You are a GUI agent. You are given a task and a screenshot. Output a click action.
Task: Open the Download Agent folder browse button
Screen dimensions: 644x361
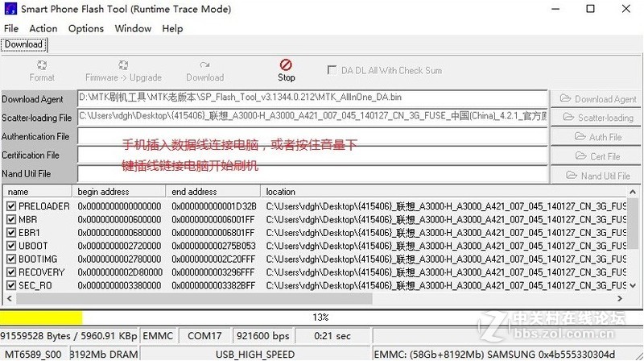pyautogui.click(x=596, y=98)
